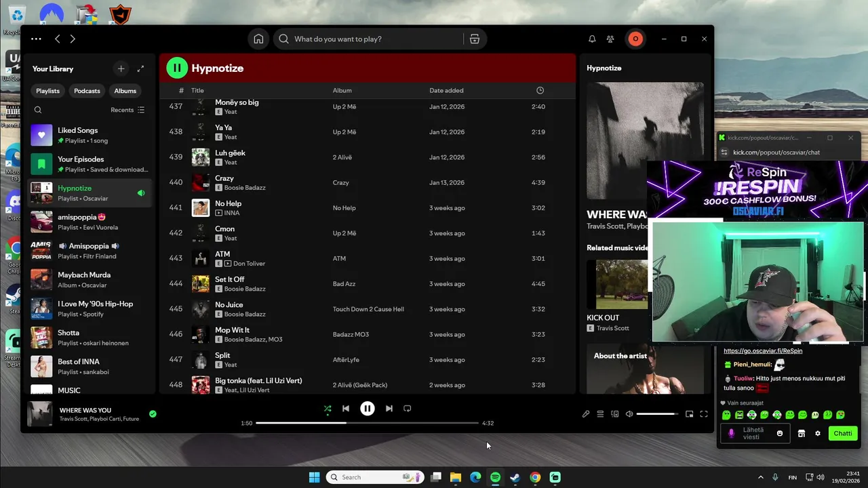Viewport: 868px width, 488px height.
Task: Toggle repeat mode
Action: tap(408, 409)
